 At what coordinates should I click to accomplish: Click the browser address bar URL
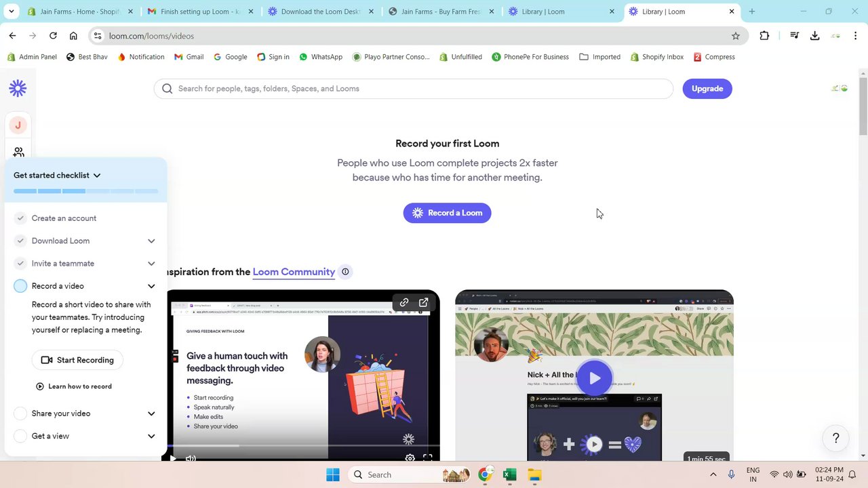[151, 36]
